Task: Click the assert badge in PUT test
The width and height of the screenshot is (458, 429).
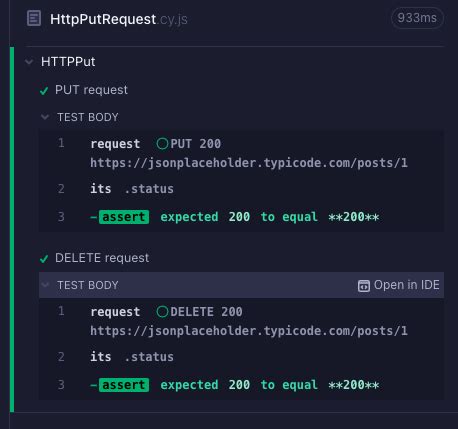Action: [x=124, y=217]
